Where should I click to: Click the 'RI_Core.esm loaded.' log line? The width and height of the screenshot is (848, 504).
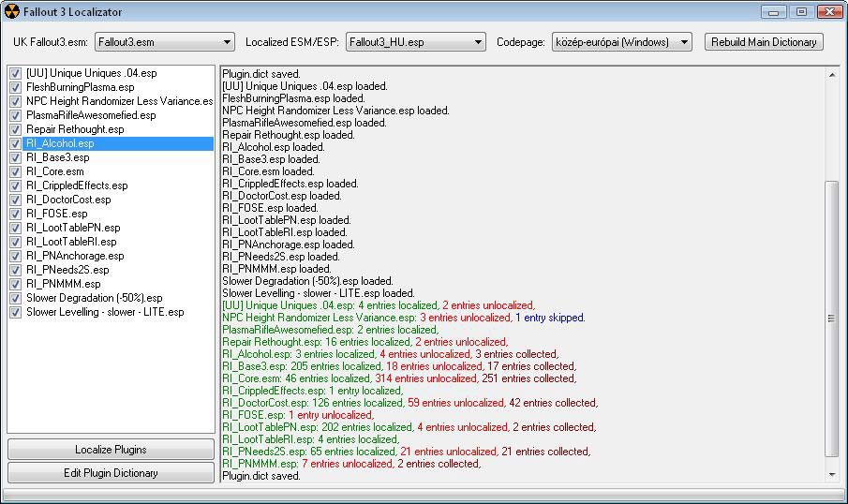tap(268, 170)
